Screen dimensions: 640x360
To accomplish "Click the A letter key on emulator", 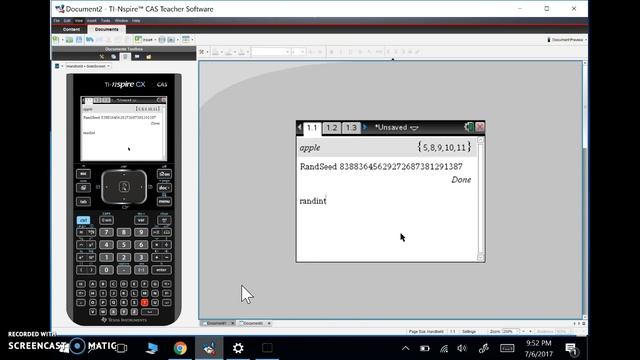I will [x=93, y=284].
